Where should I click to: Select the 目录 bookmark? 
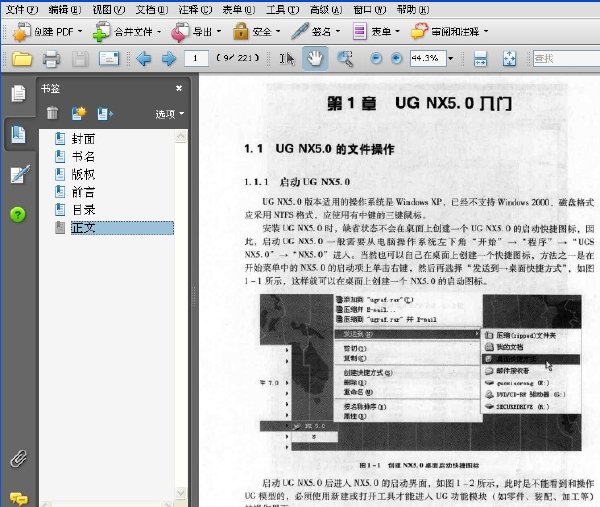coord(84,210)
